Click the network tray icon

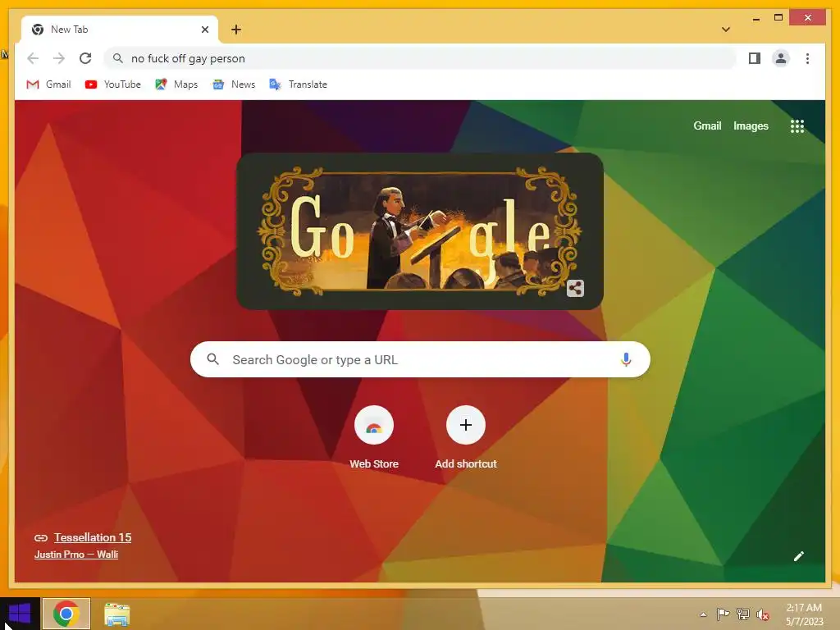(x=743, y=614)
